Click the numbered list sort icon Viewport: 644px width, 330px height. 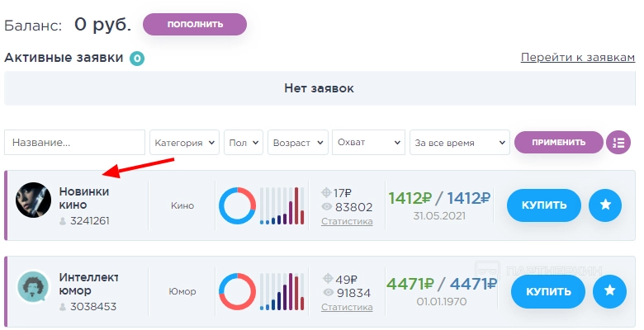pos(618,143)
